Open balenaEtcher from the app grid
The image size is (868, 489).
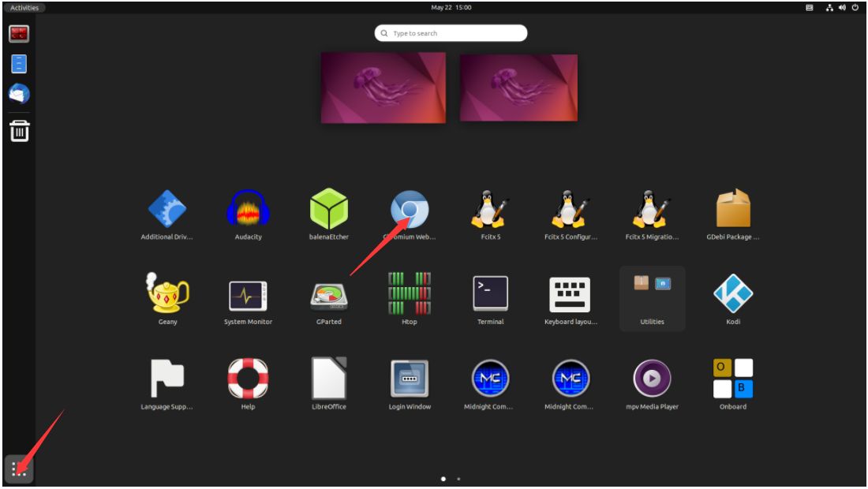point(329,211)
